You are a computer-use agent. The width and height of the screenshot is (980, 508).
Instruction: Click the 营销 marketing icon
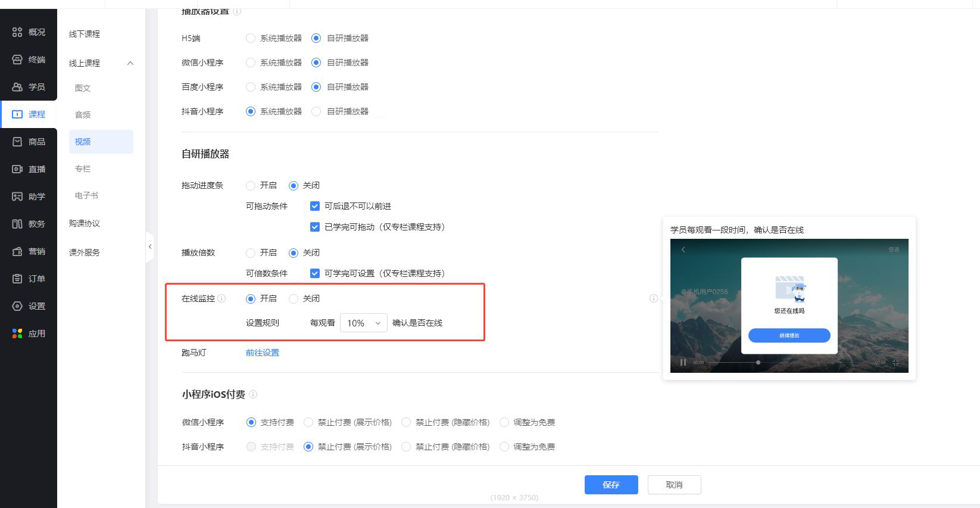17,251
